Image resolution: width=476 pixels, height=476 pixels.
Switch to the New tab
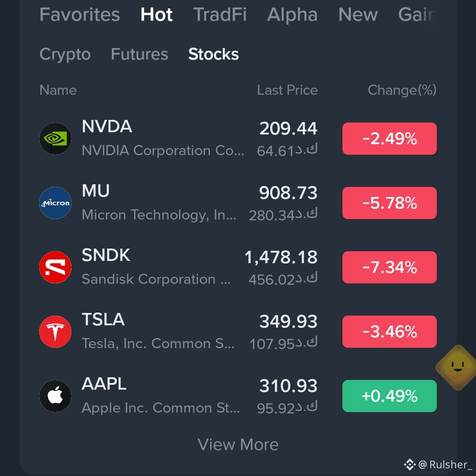pos(358,14)
